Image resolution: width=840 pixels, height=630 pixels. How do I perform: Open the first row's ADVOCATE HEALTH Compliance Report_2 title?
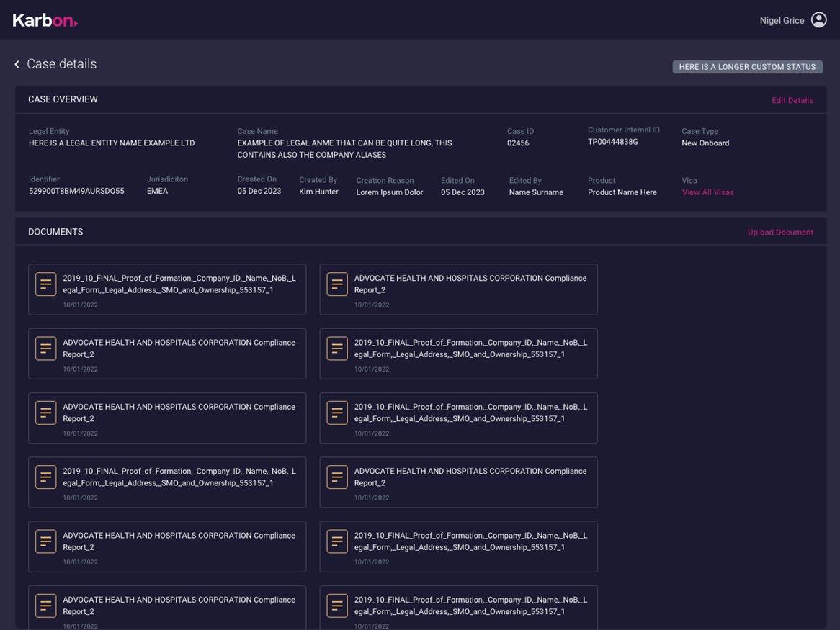coord(470,284)
